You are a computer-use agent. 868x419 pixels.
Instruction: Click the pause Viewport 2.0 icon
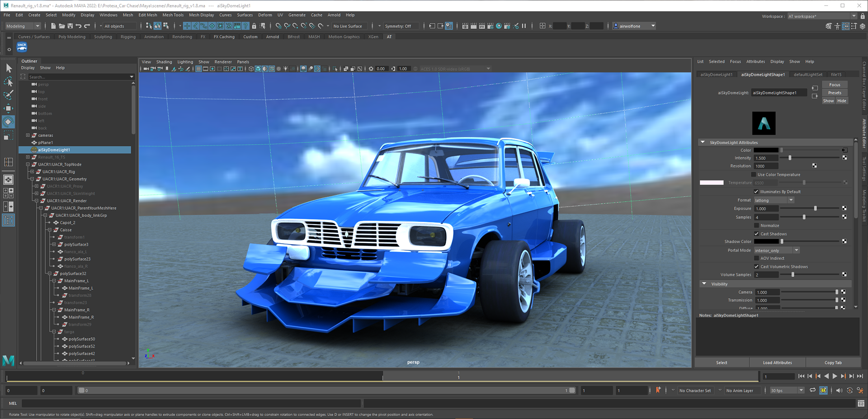[x=524, y=26]
